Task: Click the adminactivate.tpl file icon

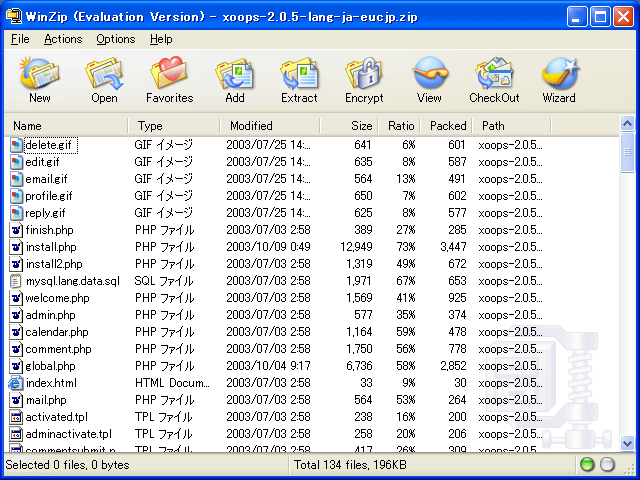Action: (x=16, y=434)
